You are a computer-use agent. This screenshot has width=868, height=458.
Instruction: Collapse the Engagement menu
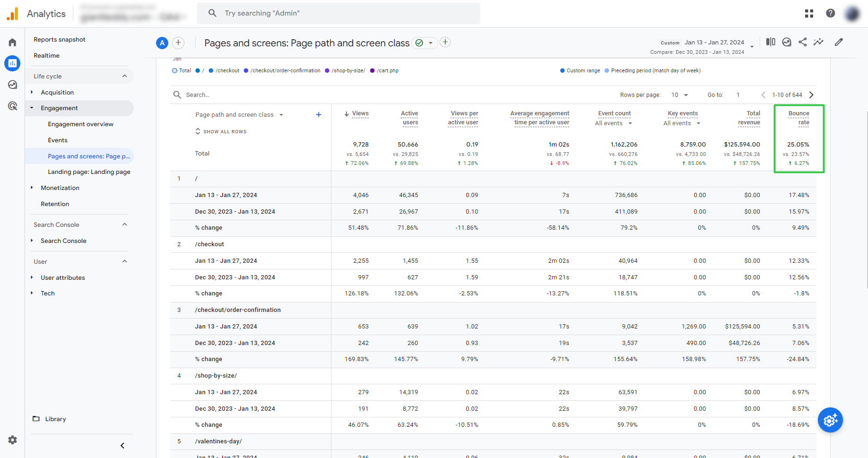(x=32, y=108)
